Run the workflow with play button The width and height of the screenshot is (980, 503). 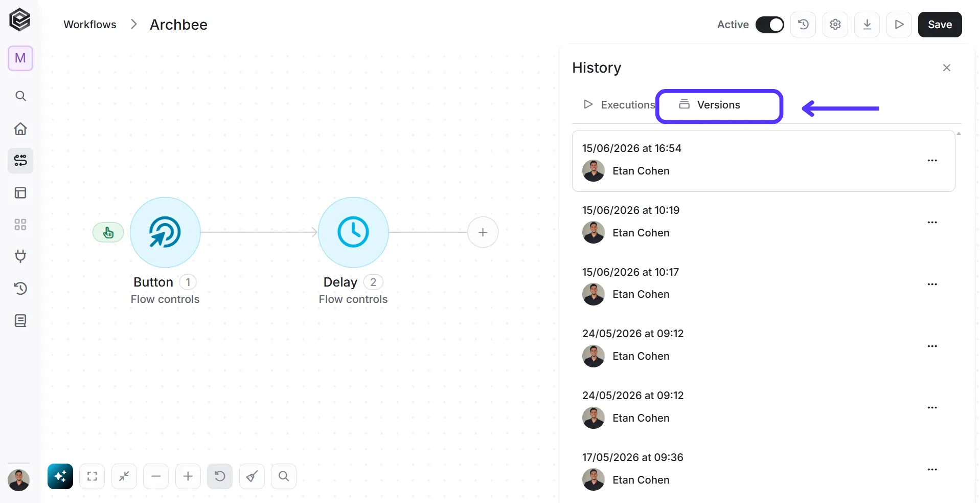tap(899, 25)
